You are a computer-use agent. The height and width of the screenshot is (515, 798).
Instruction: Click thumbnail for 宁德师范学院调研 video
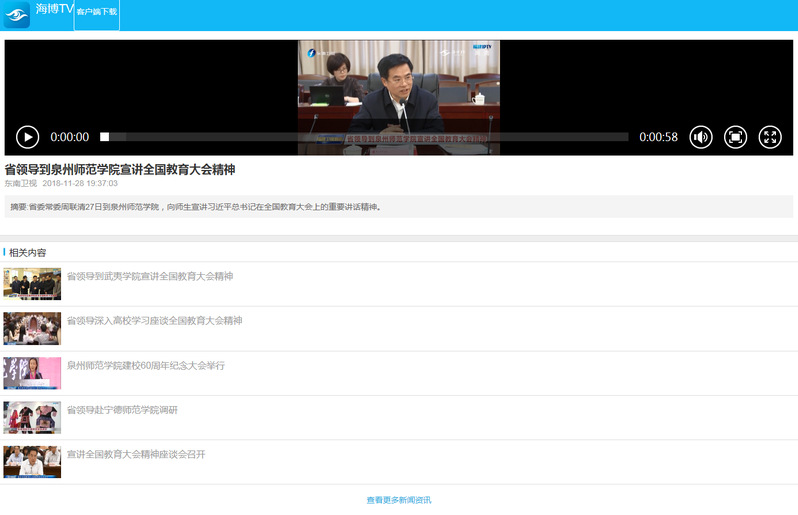pos(32,417)
